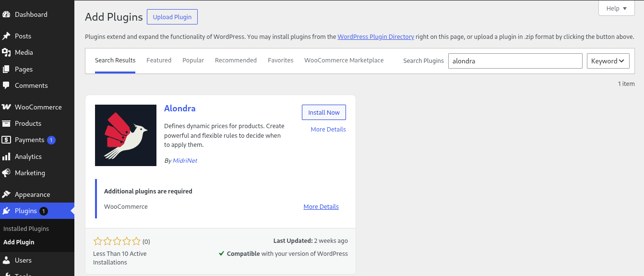This screenshot has height=276, width=644.
Task: Open the Posts menu item
Action: [x=37, y=36]
